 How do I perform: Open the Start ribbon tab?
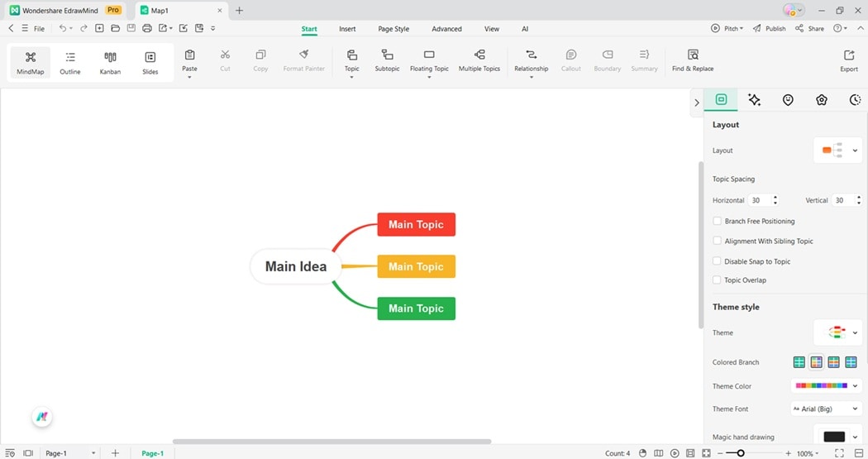309,29
